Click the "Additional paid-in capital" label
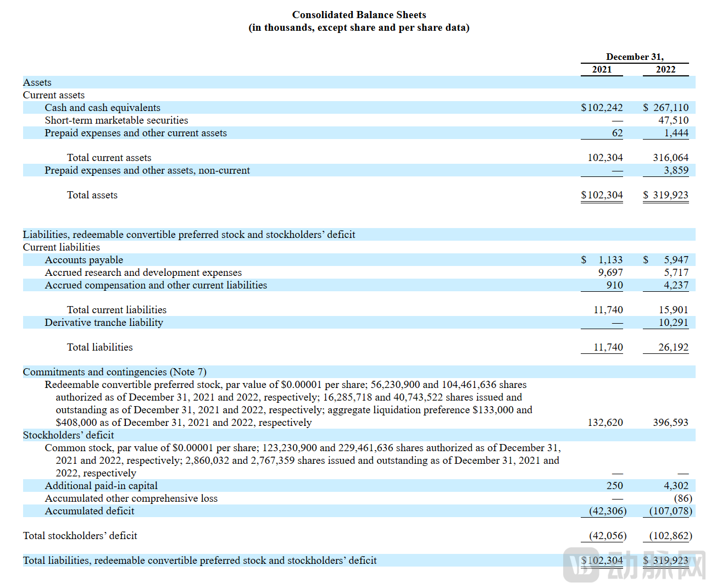 click(101, 486)
